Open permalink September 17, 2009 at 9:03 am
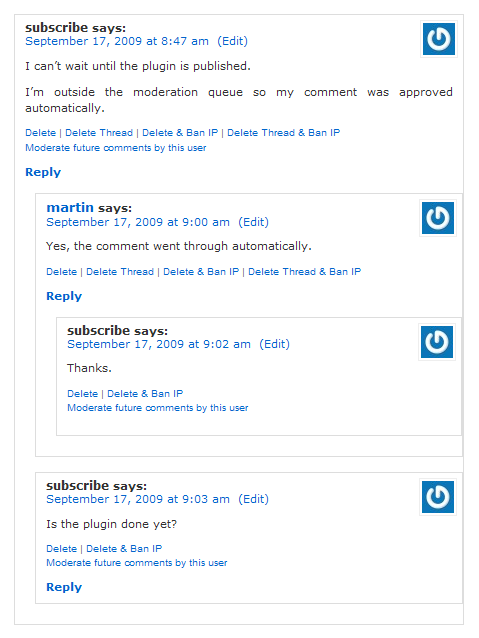The width and height of the screenshot is (479, 638). coord(138,499)
